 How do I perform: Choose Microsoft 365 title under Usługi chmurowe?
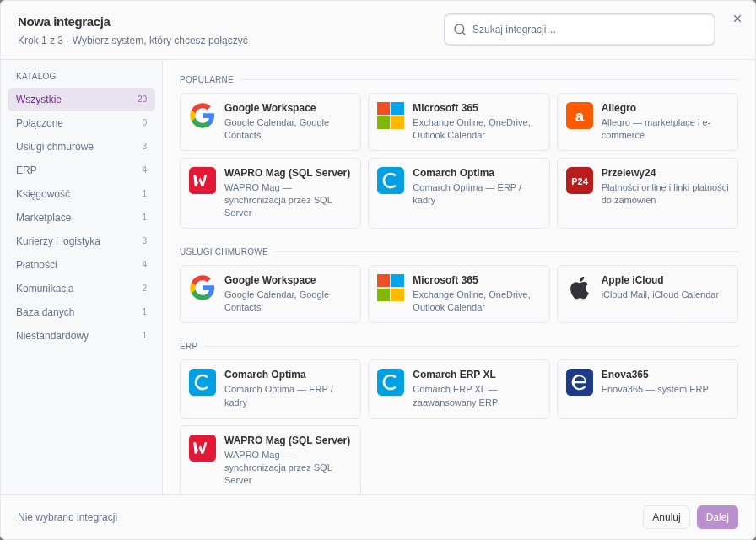point(445,280)
